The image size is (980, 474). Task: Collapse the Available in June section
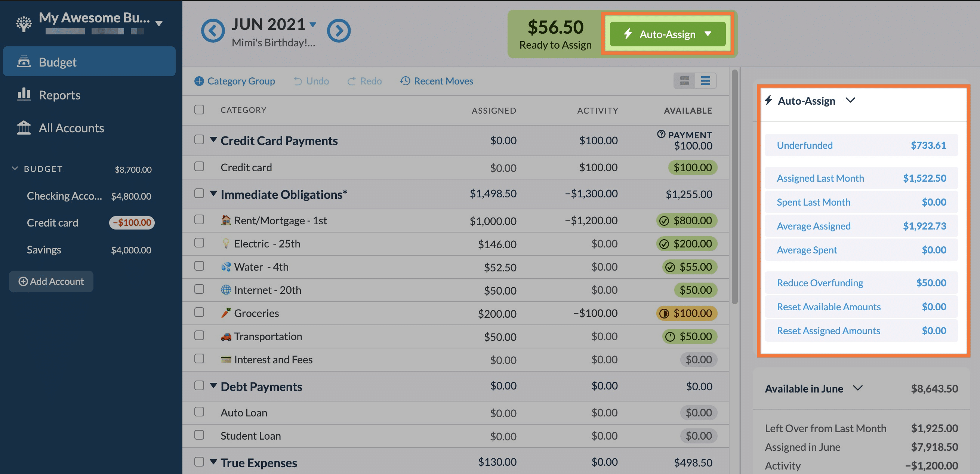click(x=858, y=388)
